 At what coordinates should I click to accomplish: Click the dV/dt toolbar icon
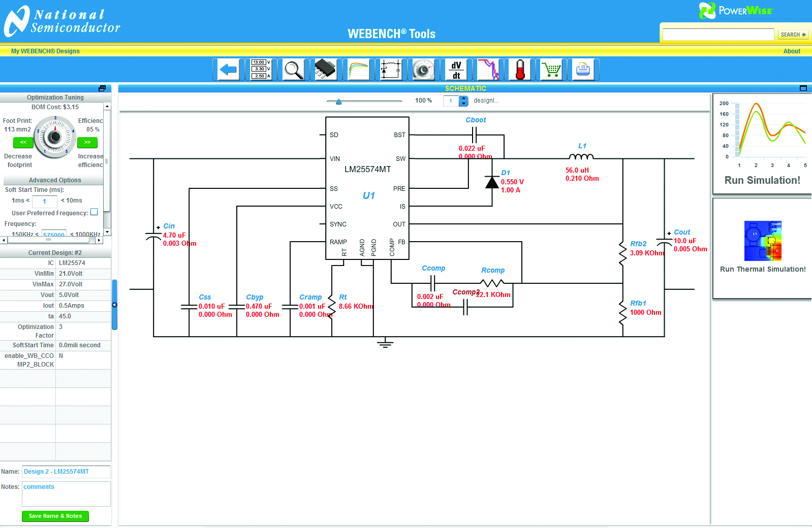pyautogui.click(x=456, y=70)
